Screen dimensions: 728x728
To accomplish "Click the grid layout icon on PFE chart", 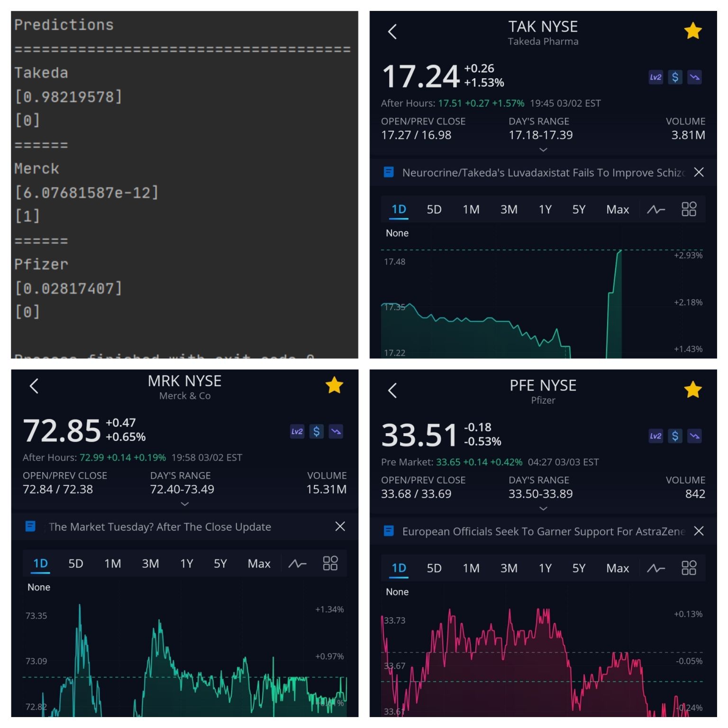I will click(x=688, y=568).
